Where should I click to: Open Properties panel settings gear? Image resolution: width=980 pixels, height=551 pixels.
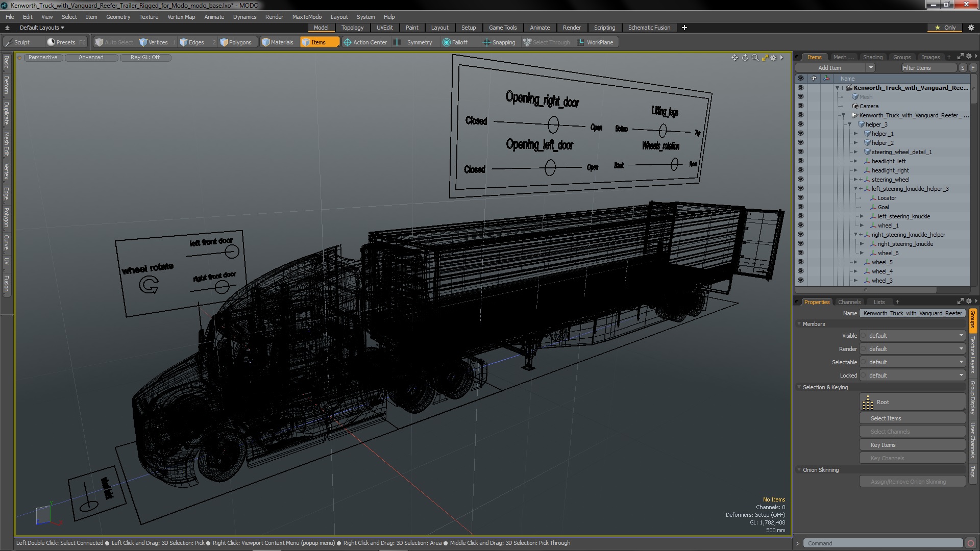(x=969, y=302)
